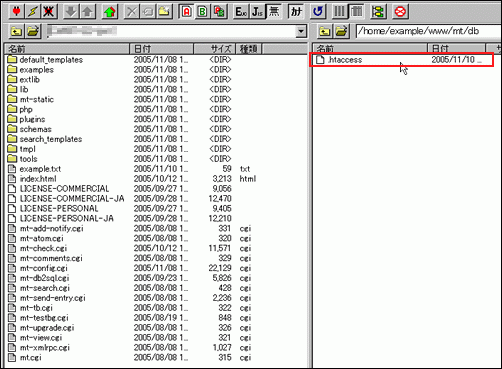Enable ASCII transfer mode (A)
The width and height of the screenshot is (502, 369).
pos(186,12)
